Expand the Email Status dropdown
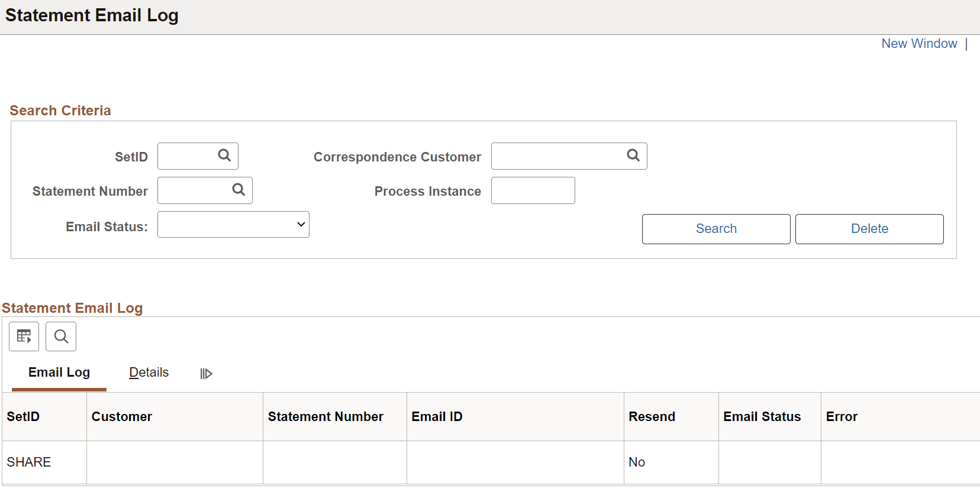 click(x=233, y=225)
